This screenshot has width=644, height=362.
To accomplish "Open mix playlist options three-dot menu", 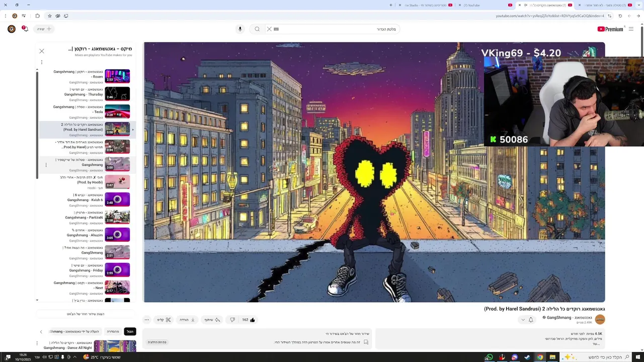I will [42, 62].
